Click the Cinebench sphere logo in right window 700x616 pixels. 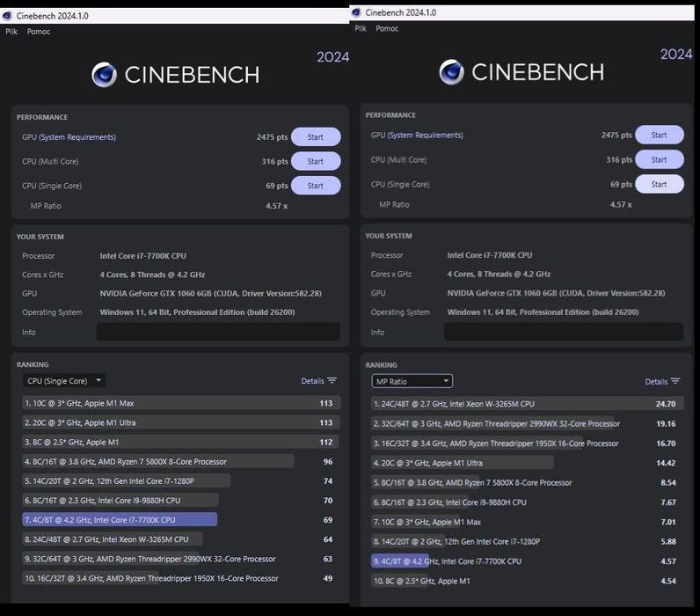[x=452, y=72]
